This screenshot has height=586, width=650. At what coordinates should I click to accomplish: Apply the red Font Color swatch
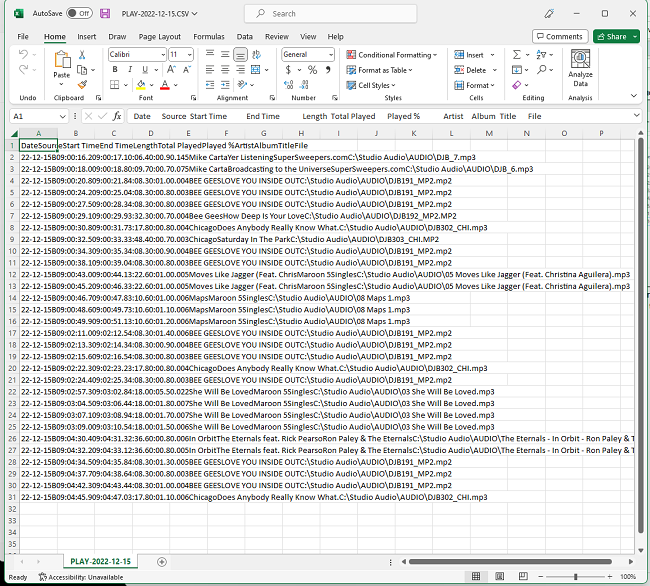(x=165, y=85)
